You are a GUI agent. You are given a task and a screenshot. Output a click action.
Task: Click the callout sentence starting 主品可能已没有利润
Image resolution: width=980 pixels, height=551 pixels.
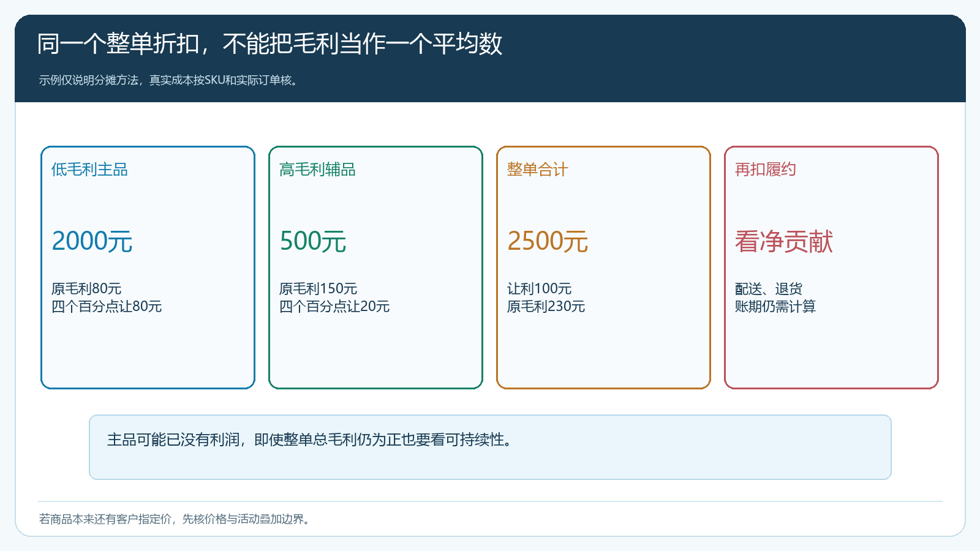coord(311,440)
